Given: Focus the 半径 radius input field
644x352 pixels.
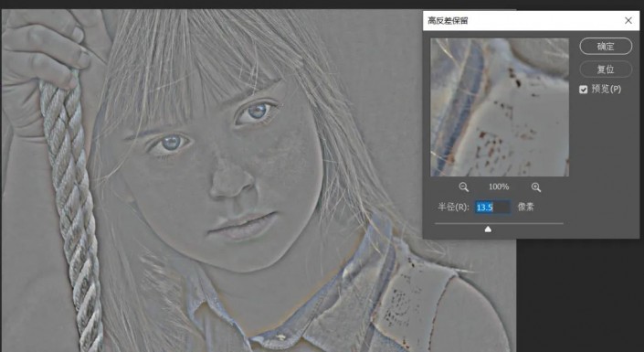Looking at the screenshot, I should 493,207.
